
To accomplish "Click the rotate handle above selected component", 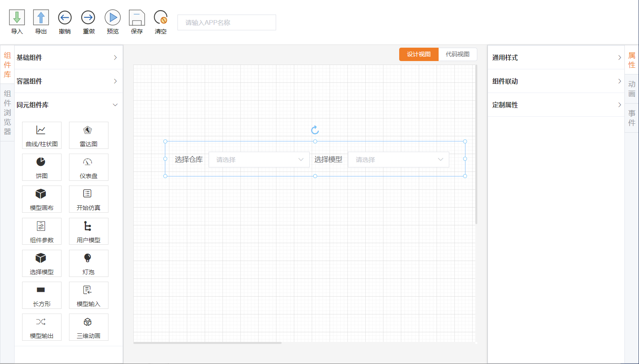I will [x=315, y=130].
